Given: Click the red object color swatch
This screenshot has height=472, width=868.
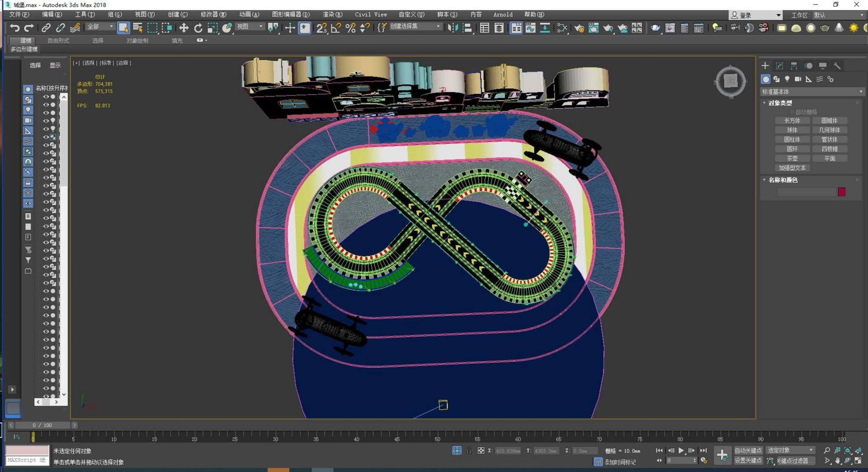Looking at the screenshot, I should 841,192.
